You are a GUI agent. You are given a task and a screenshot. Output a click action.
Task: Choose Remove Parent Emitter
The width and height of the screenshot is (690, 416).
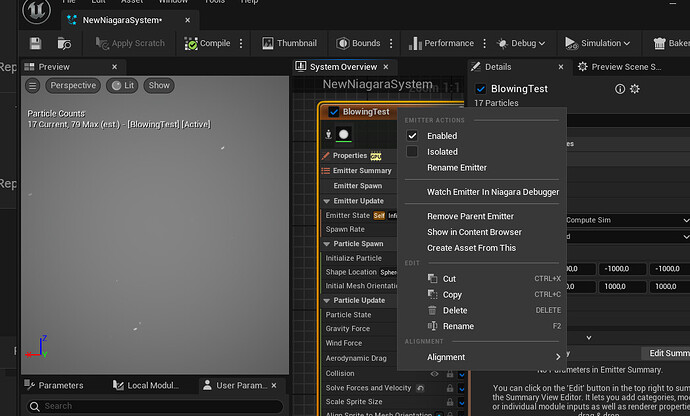point(470,216)
